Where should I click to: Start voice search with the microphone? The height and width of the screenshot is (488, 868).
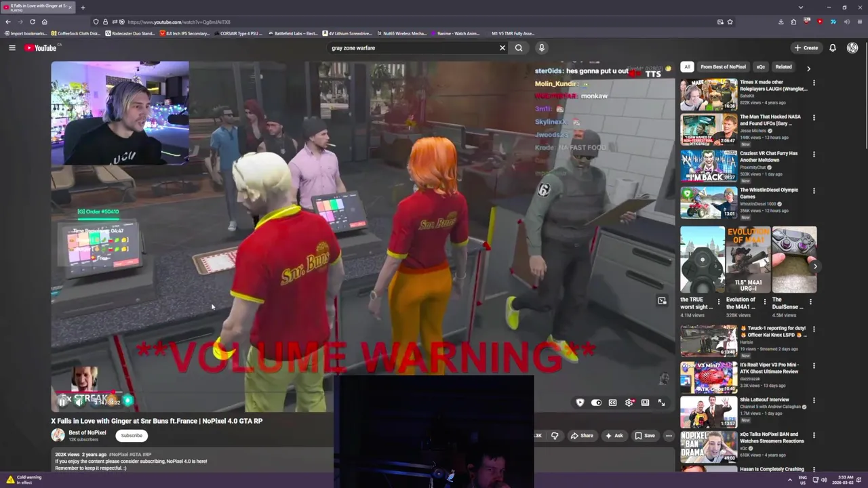coord(541,48)
